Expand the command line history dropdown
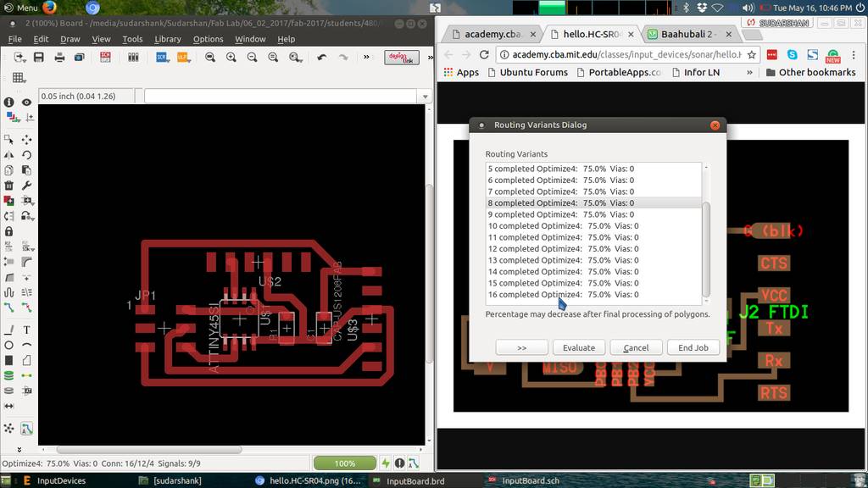Image resolution: width=868 pixels, height=488 pixels. click(x=425, y=97)
